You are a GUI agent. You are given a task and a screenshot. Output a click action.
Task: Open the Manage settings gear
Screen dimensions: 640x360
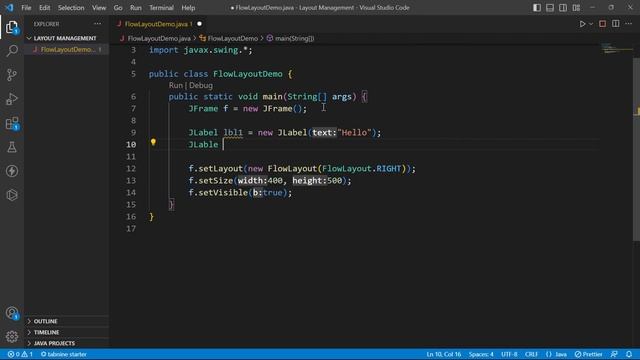click(x=12, y=337)
